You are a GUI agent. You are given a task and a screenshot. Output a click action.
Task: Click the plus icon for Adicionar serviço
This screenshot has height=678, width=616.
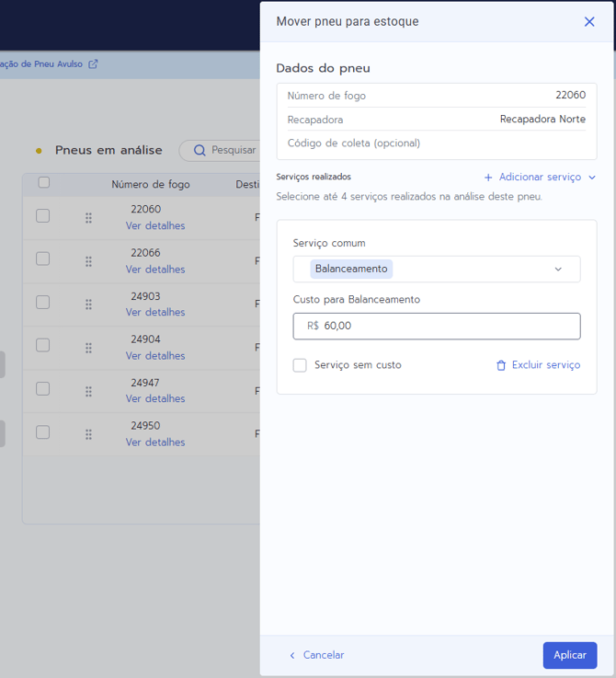(488, 178)
